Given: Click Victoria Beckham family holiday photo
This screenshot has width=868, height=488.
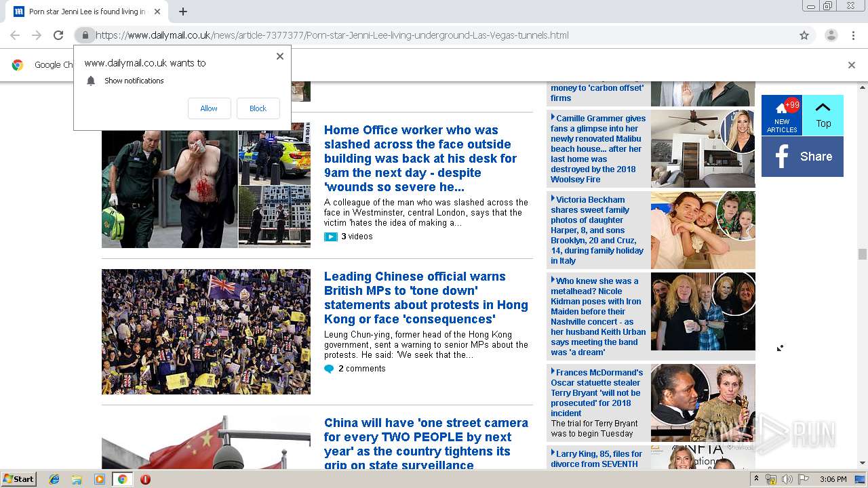Looking at the screenshot, I should tap(703, 230).
